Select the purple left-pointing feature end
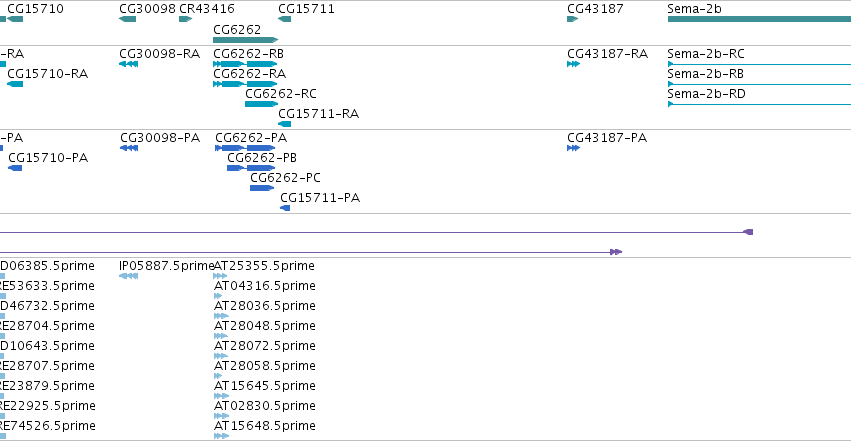 (748, 232)
